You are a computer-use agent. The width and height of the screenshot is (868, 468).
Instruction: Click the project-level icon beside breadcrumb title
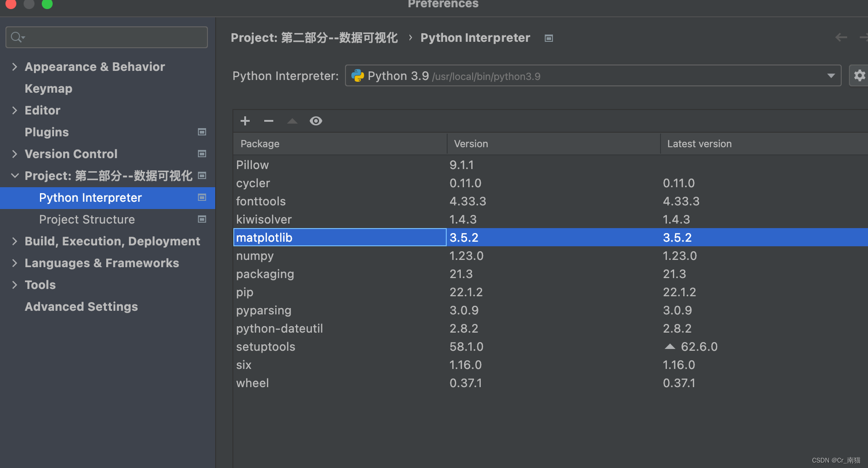(x=549, y=38)
